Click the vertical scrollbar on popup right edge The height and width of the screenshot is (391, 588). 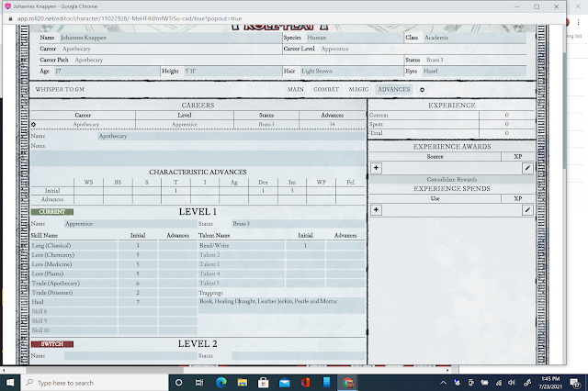click(x=564, y=110)
